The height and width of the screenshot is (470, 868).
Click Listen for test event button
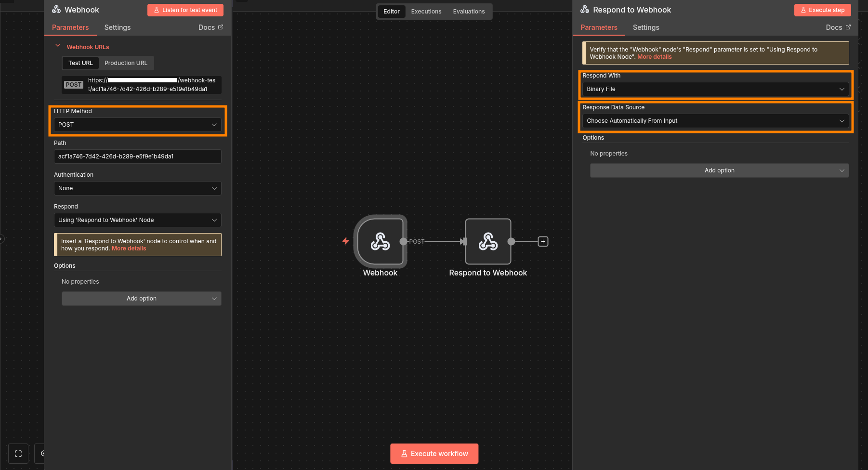pos(185,10)
